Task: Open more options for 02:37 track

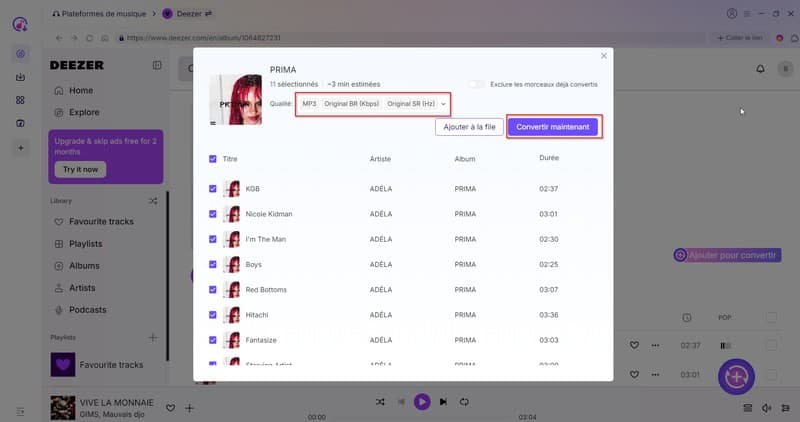Action: tap(655, 345)
